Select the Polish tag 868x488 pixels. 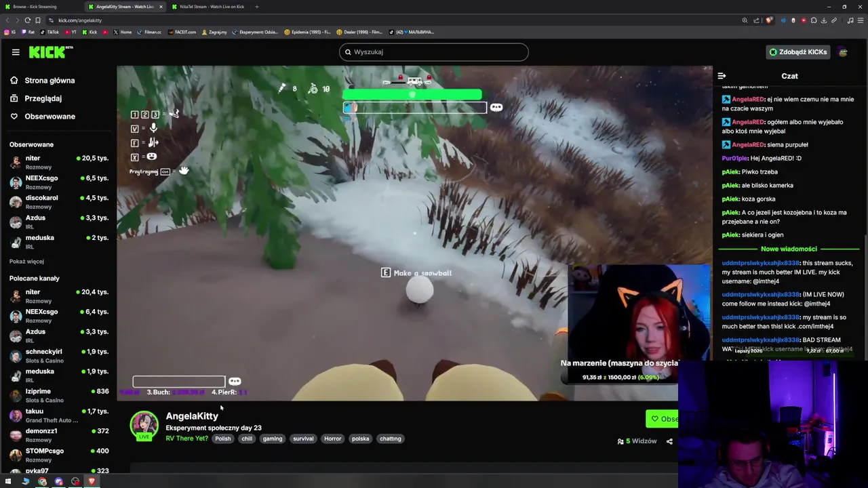[223, 439]
